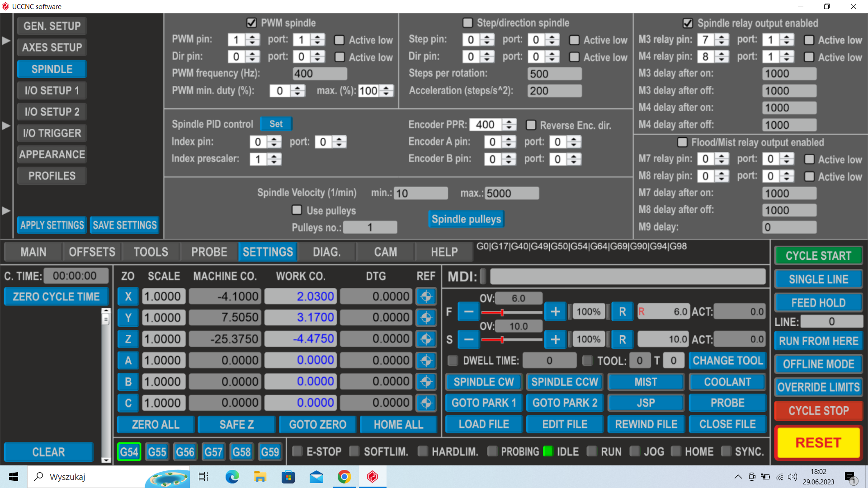Switch to the DIAG. tab
Image resolution: width=868 pixels, height=488 pixels.
[326, 252]
